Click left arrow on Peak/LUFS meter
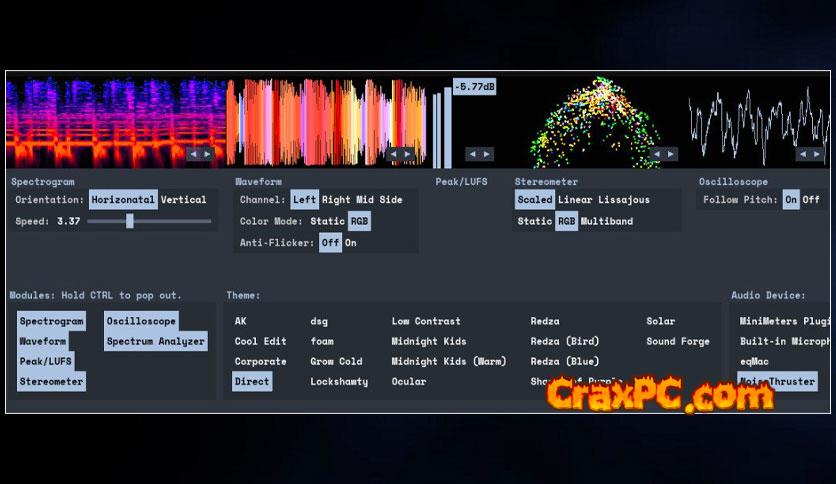The height and width of the screenshot is (484, 836). pos(472,154)
